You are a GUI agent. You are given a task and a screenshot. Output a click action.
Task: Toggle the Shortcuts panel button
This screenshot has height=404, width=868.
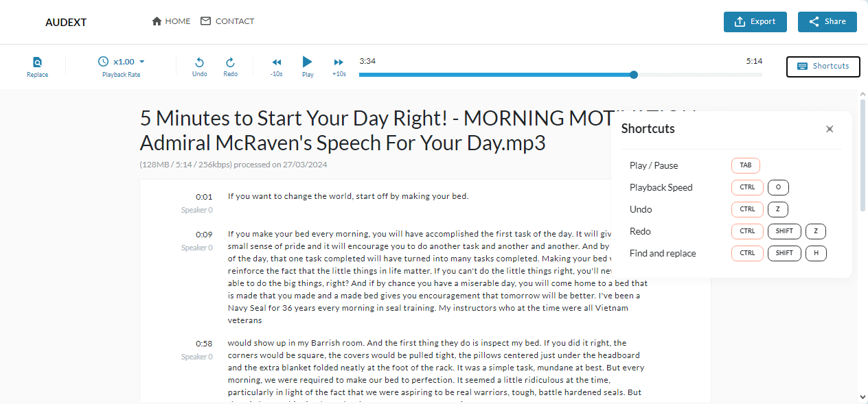tap(823, 67)
